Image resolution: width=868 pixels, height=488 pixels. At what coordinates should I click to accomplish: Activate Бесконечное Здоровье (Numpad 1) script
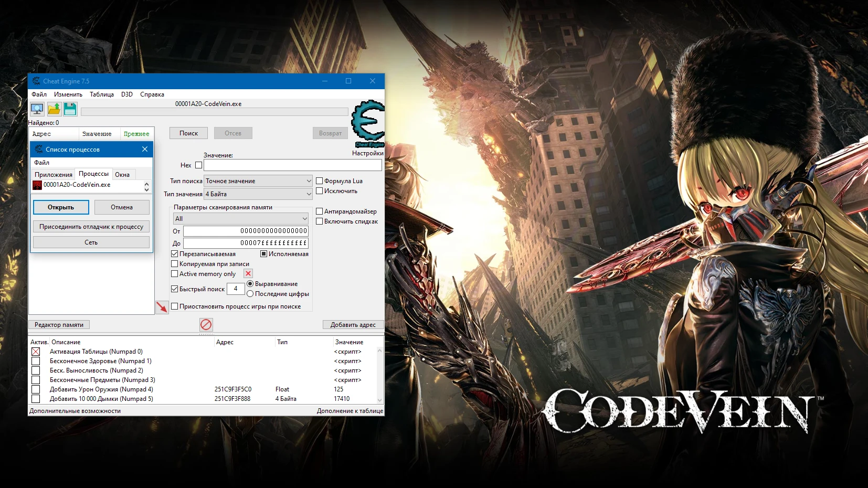tap(36, 361)
